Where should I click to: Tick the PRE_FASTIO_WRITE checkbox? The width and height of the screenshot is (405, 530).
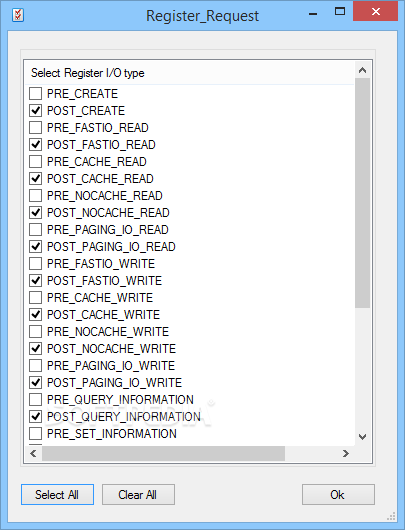pyautogui.click(x=35, y=263)
